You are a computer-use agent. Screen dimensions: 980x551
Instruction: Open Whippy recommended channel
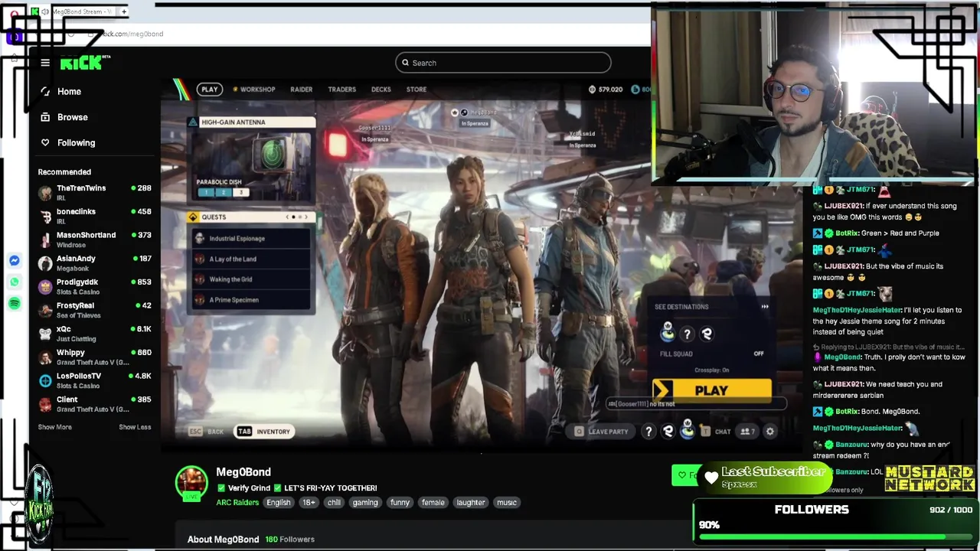pos(95,357)
